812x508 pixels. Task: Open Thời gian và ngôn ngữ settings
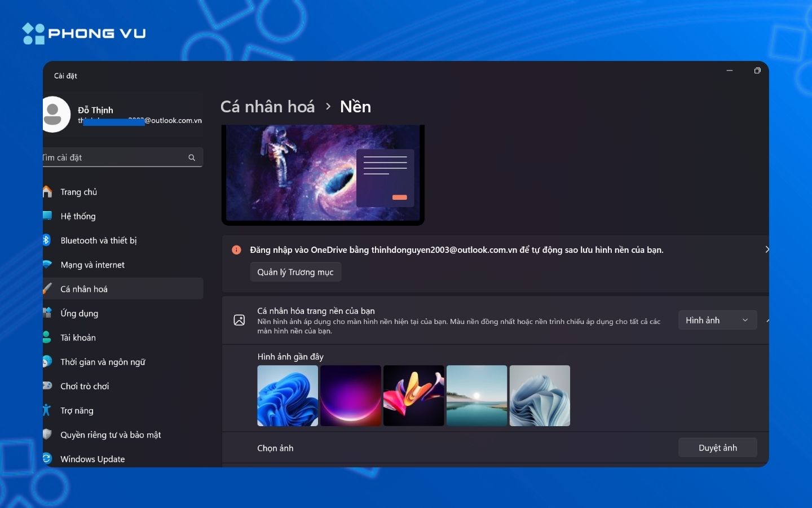tap(103, 362)
